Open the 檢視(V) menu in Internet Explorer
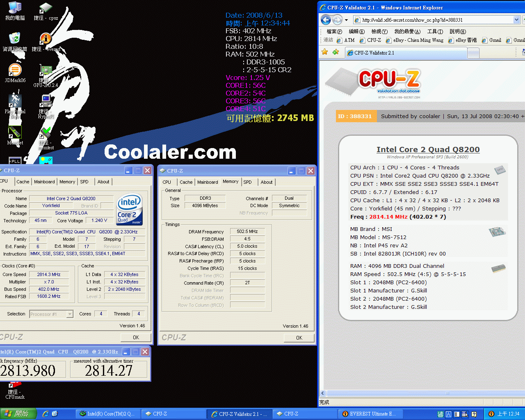Screen dimensions: 525x420 pyautogui.click(x=379, y=32)
